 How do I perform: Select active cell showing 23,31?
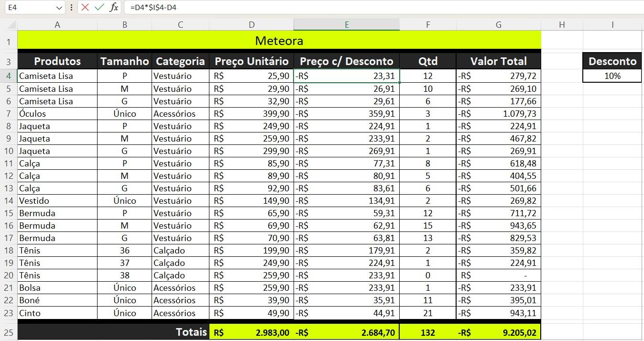point(347,76)
